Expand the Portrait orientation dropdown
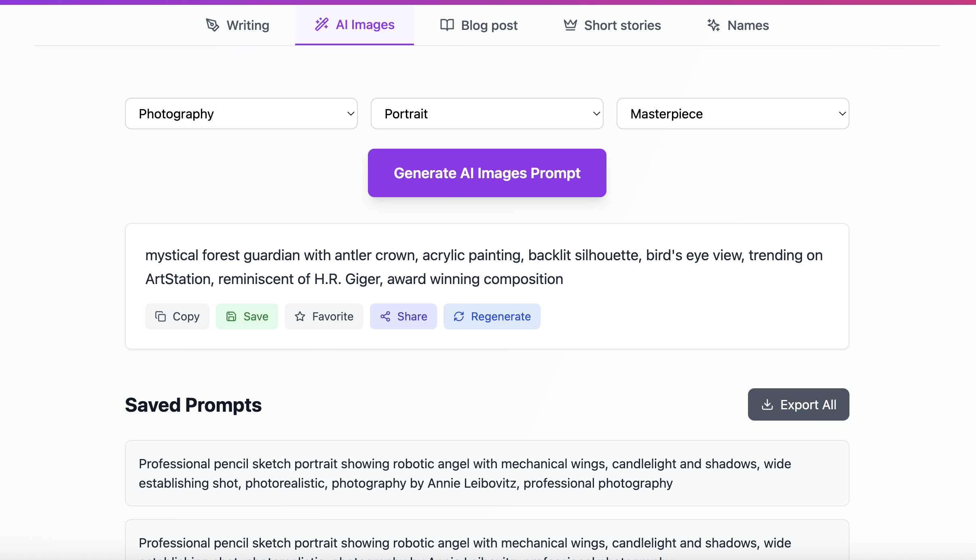The height and width of the screenshot is (560, 976). point(487,114)
